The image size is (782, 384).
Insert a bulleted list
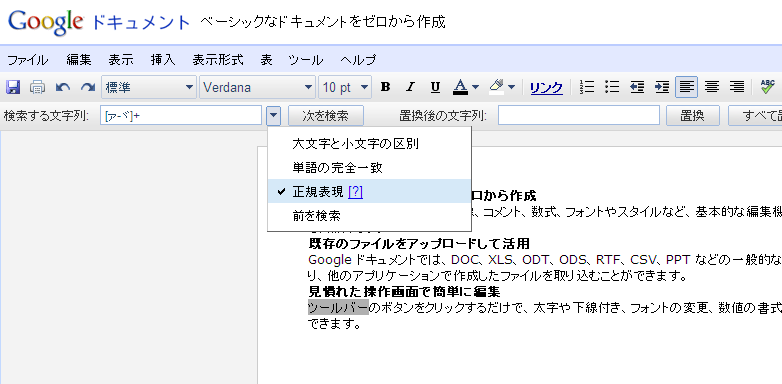[x=612, y=87]
